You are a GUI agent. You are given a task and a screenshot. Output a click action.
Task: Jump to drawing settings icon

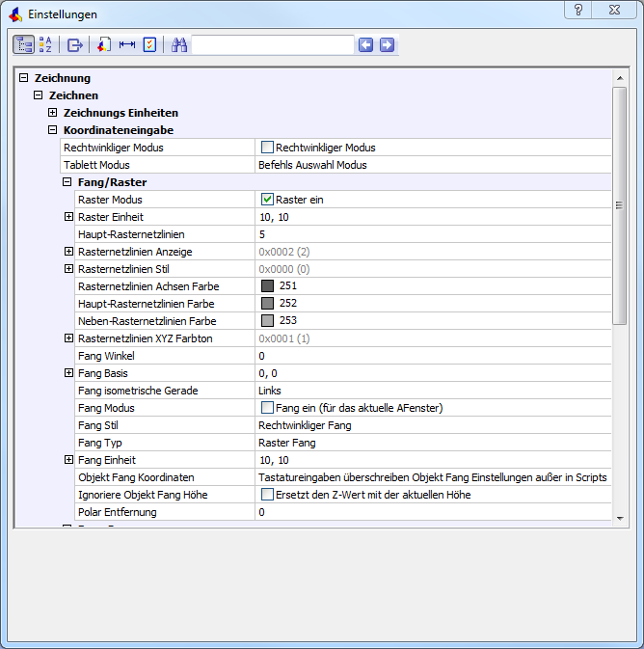104,44
